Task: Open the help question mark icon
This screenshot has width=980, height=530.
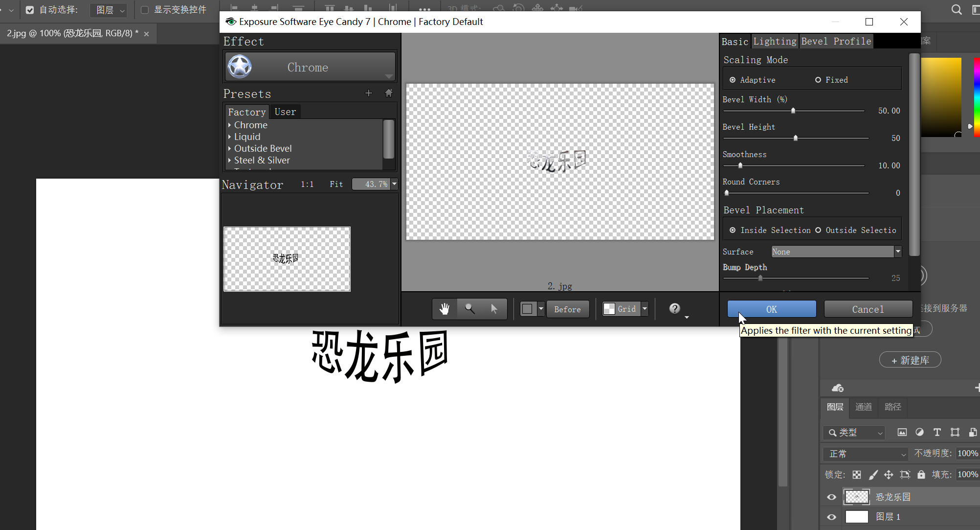Action: (674, 308)
